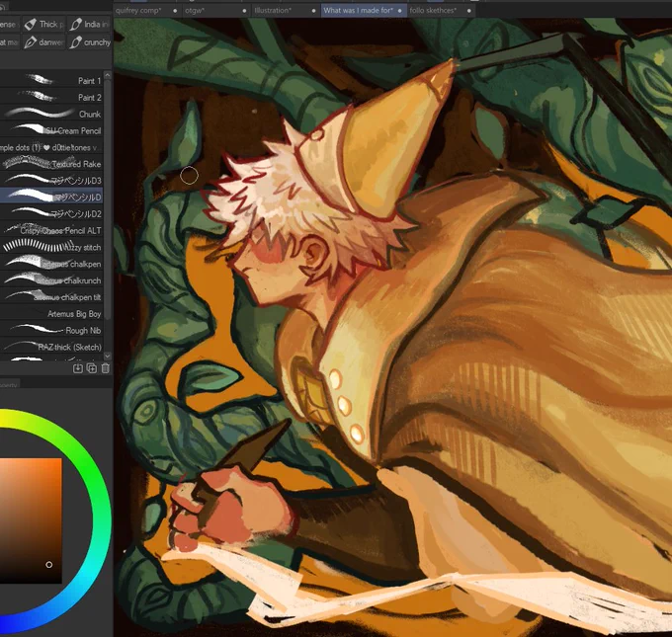Select the RAZ-thick (Sketch) brush
Image resolution: width=672 pixels, height=637 pixels.
pos(51,347)
